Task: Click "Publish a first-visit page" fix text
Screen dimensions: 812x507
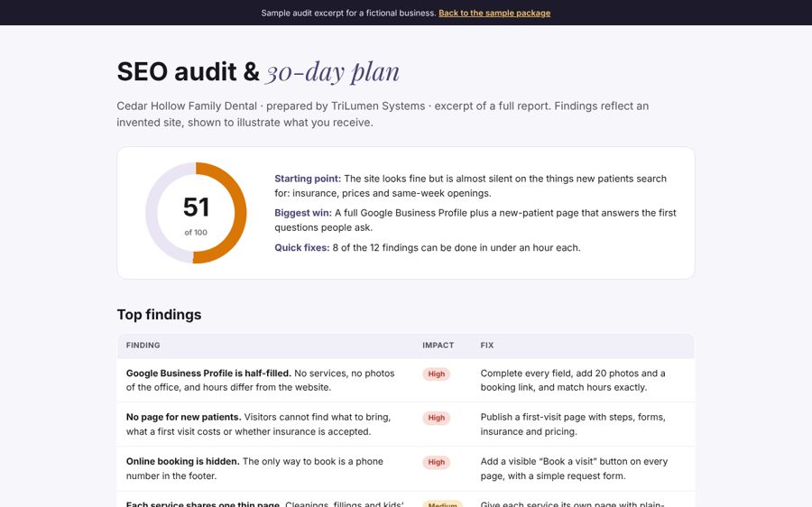Action: point(573,424)
